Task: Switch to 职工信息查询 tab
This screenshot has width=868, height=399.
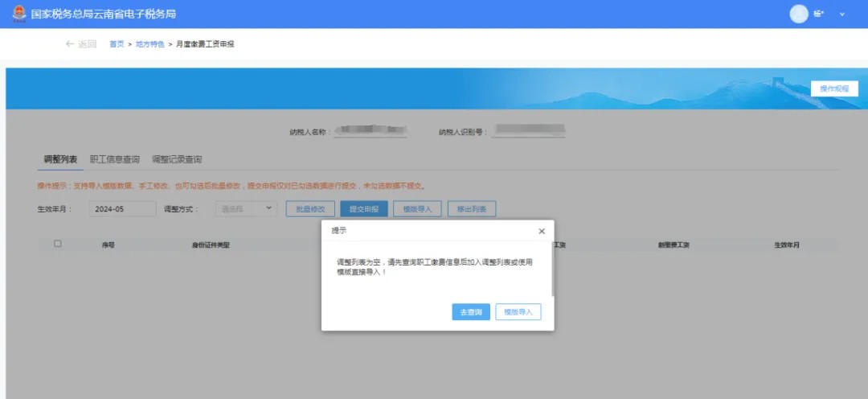Action: pos(114,159)
